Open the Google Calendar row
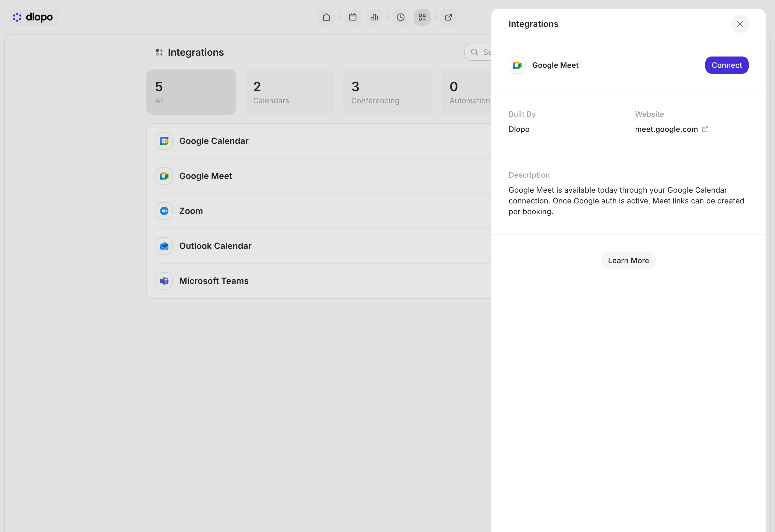Screen dimensions: 775x532 319,141
